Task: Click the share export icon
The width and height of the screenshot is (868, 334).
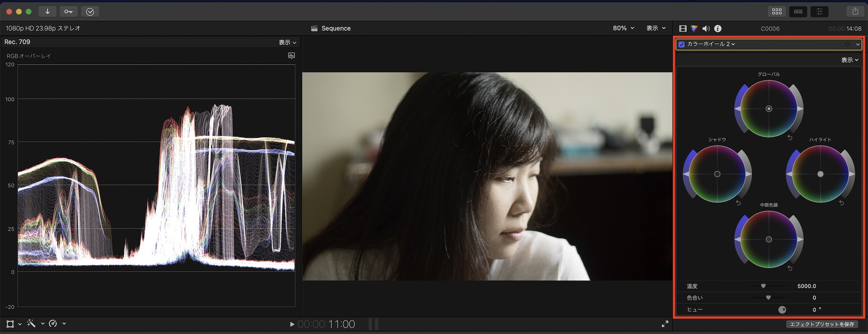Action: click(855, 12)
